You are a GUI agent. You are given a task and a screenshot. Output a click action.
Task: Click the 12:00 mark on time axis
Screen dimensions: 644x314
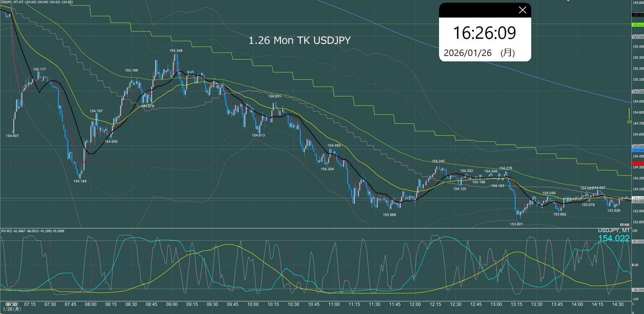pos(415,304)
